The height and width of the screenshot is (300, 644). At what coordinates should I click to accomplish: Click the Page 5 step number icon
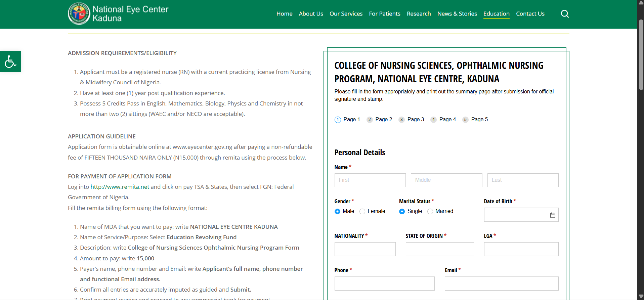(x=465, y=120)
